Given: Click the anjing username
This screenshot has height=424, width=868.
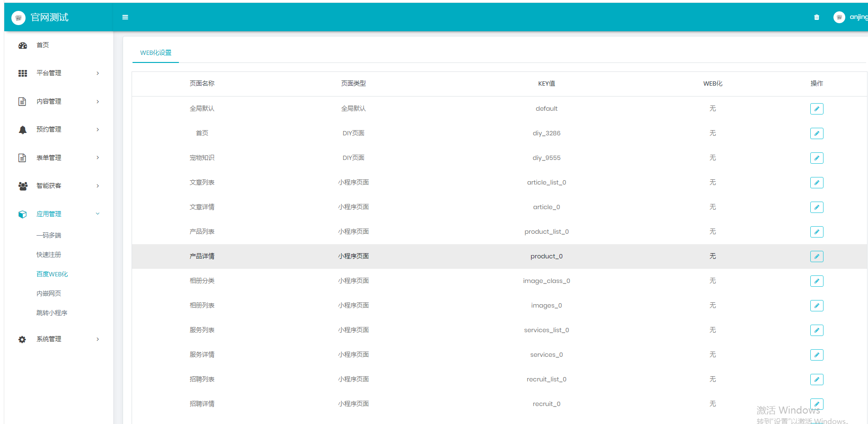Looking at the screenshot, I should pyautogui.click(x=859, y=17).
